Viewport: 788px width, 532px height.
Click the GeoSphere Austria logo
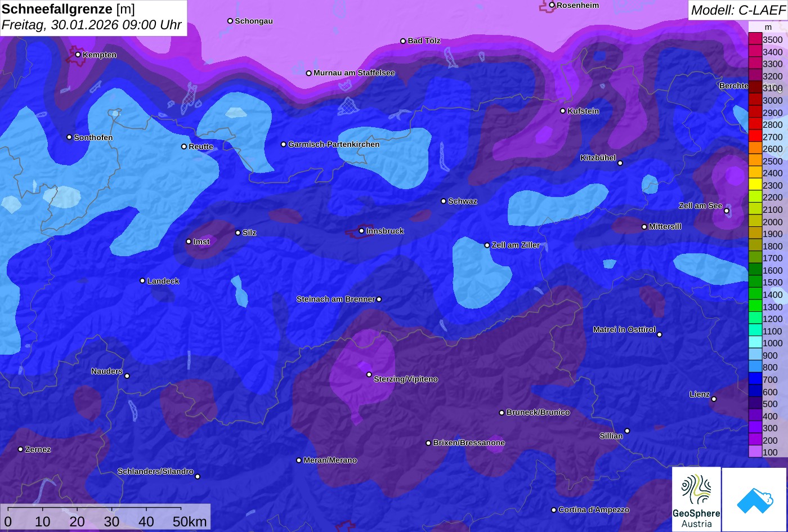pyautogui.click(x=696, y=499)
